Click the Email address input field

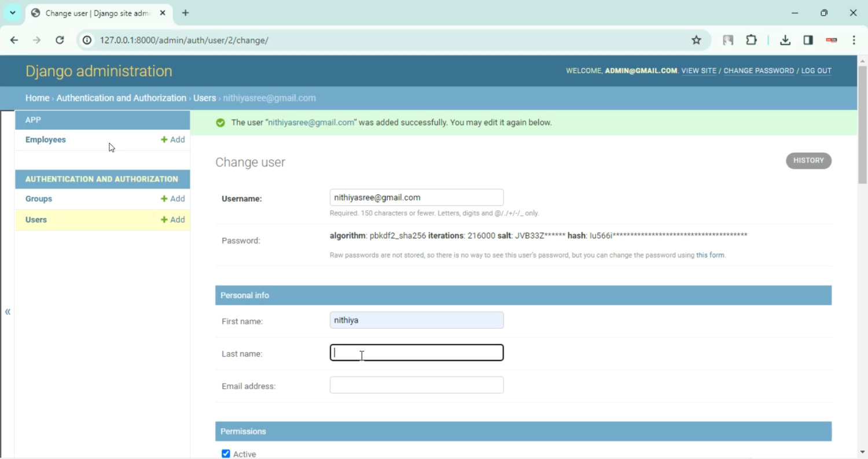(x=416, y=385)
